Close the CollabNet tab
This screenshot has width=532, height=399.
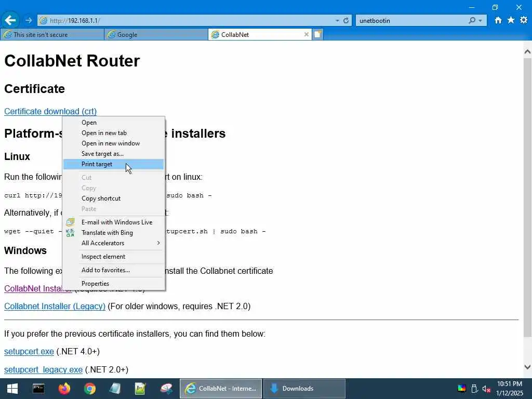[306, 34]
